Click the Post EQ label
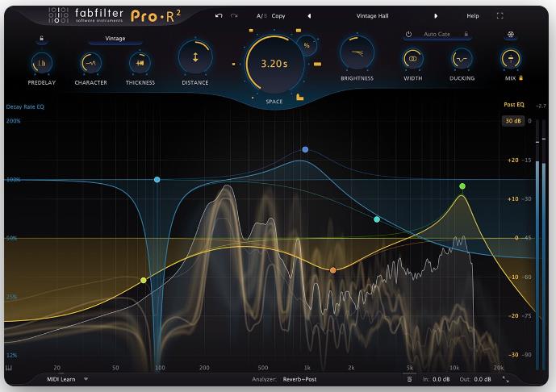Image resolution: width=556 pixels, height=392 pixels. [514, 105]
